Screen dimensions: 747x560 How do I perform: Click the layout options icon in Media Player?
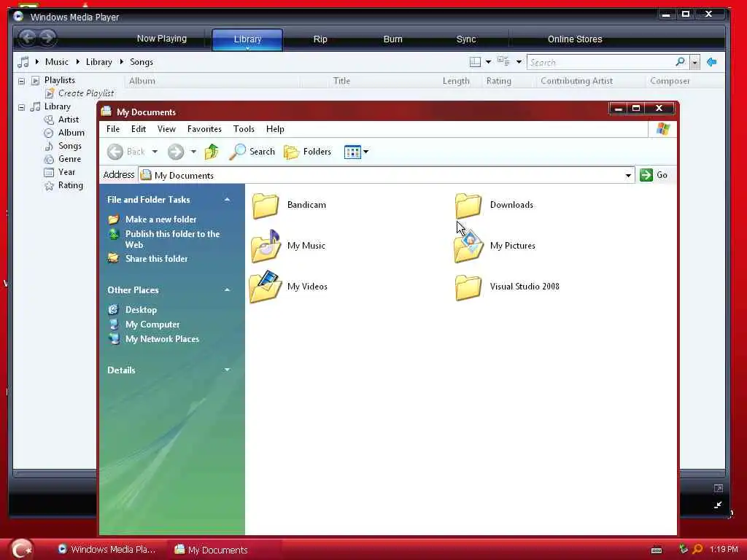[x=475, y=62]
